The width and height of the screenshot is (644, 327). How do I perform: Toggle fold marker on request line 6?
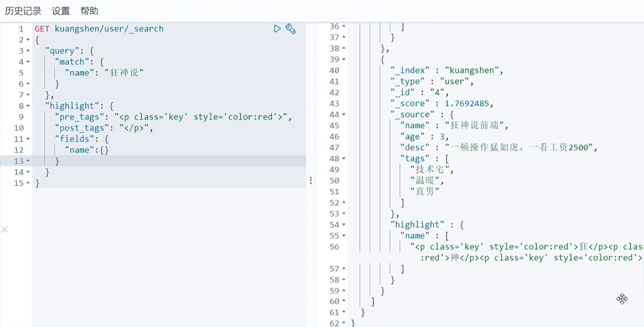(x=28, y=84)
